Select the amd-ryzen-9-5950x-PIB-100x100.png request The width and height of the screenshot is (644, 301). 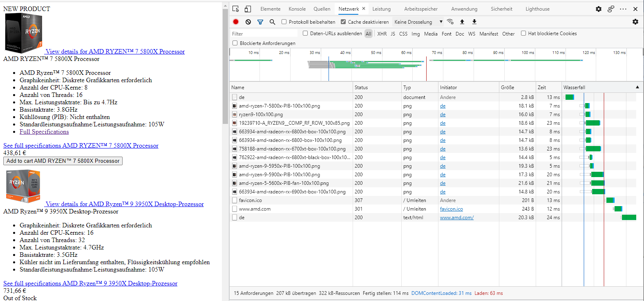[x=396, y=166]
